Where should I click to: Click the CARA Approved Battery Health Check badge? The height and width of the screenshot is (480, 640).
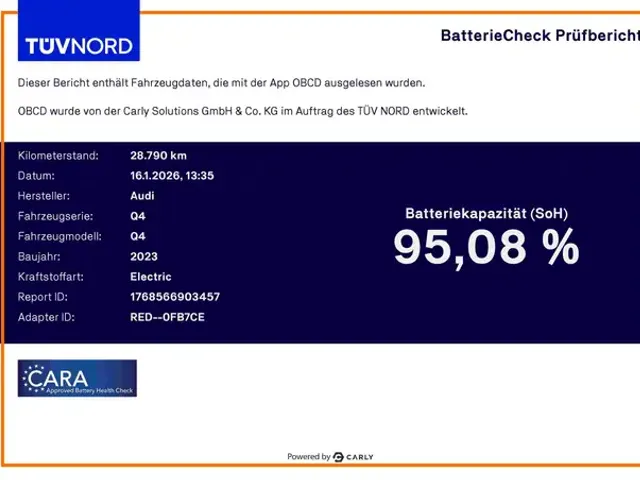tap(77, 379)
